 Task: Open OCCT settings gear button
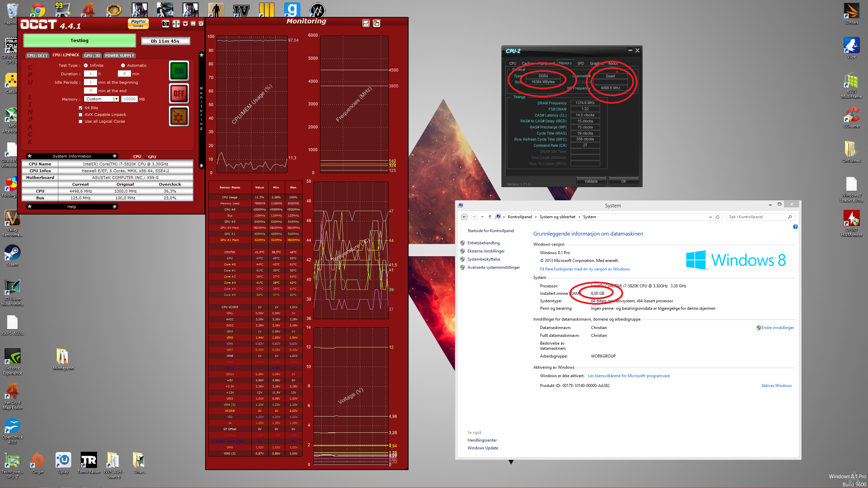179,116
